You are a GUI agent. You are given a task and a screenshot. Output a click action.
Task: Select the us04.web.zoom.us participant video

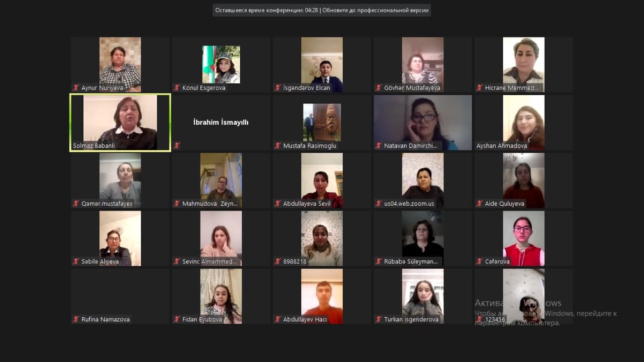423,178
